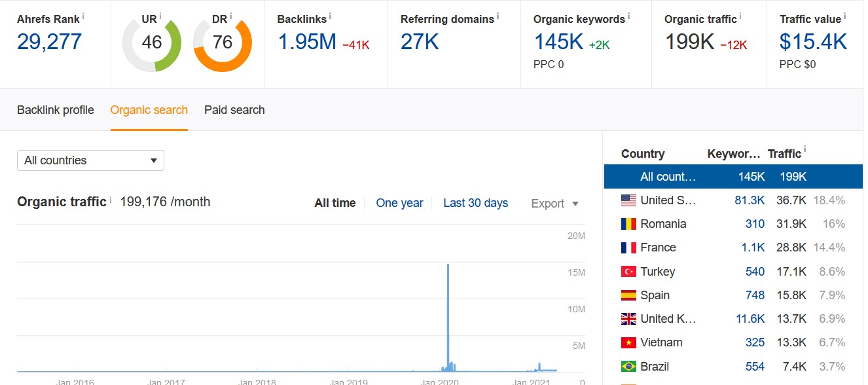868x385 pixels.
Task: Click the info icon beside Ahrefs Rank
Action: pos(84,15)
